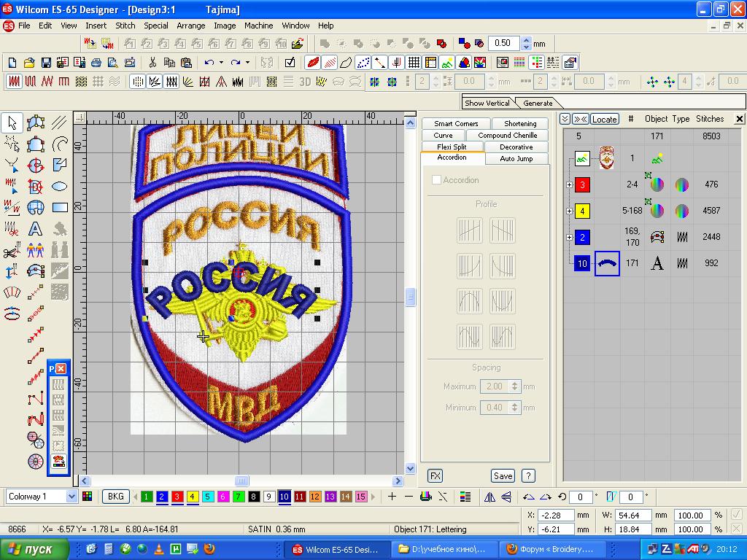Toggle the checkbox icon in the standard toolbar
The height and width of the screenshot is (560, 747).
pyautogui.click(x=290, y=63)
